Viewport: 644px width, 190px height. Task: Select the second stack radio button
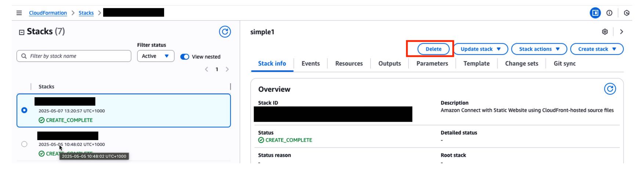24,144
